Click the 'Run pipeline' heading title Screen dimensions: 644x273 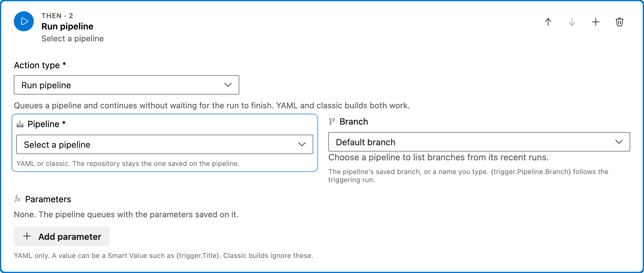coord(67,26)
